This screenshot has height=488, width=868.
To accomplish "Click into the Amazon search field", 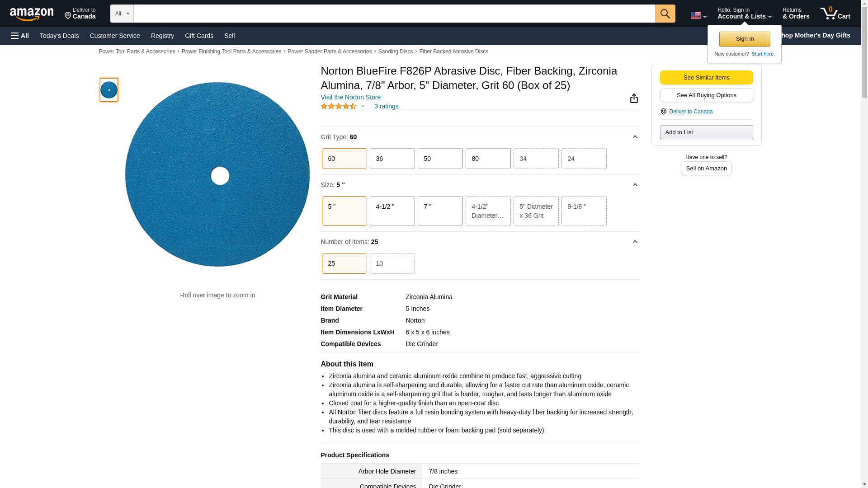I will (393, 14).
